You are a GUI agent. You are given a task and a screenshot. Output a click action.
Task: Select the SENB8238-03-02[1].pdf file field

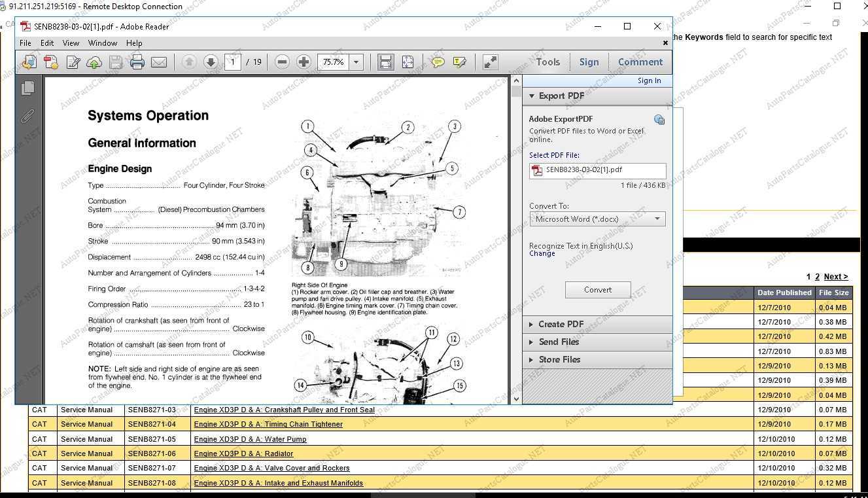point(598,171)
